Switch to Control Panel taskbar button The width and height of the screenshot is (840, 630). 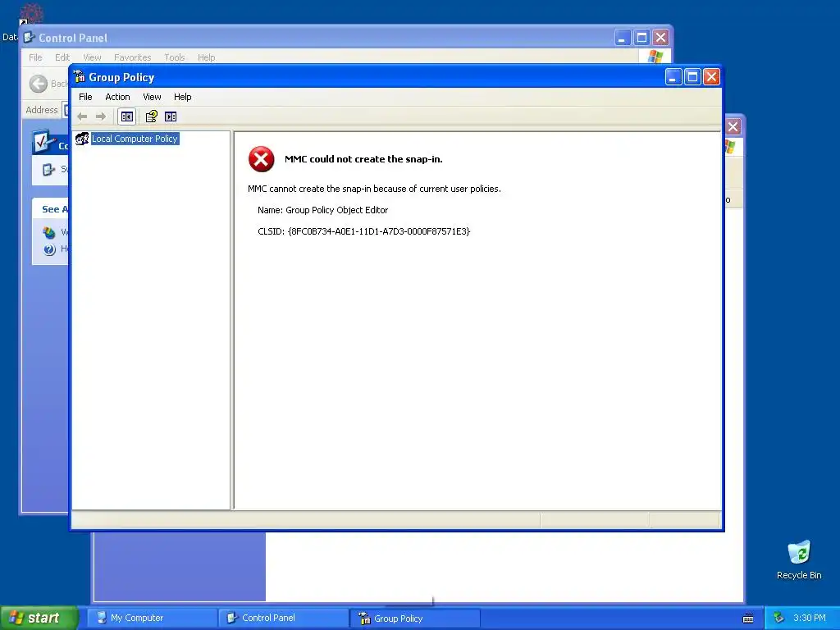coord(283,619)
